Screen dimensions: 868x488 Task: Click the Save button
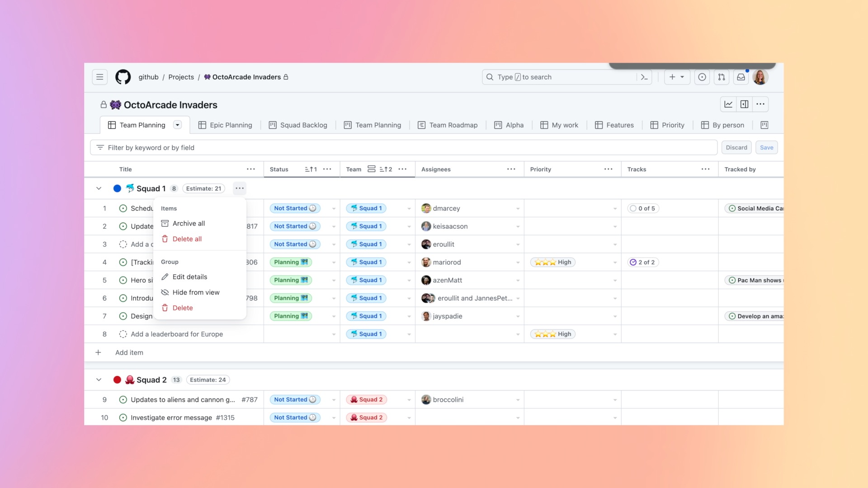coord(766,148)
